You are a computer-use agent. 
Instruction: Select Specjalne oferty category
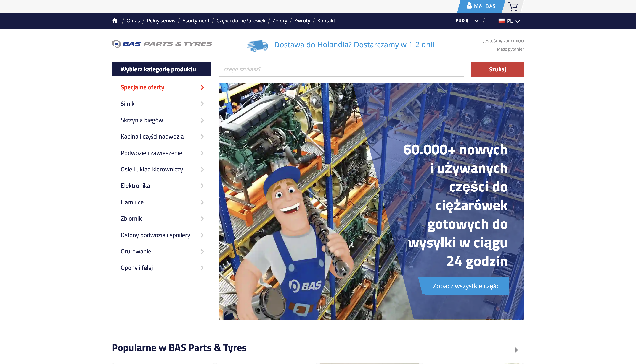point(142,87)
